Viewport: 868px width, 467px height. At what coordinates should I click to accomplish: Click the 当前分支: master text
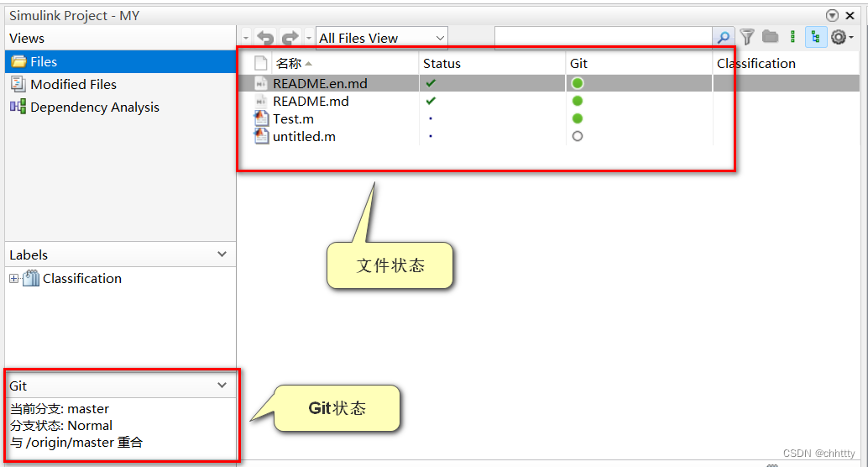click(60, 409)
